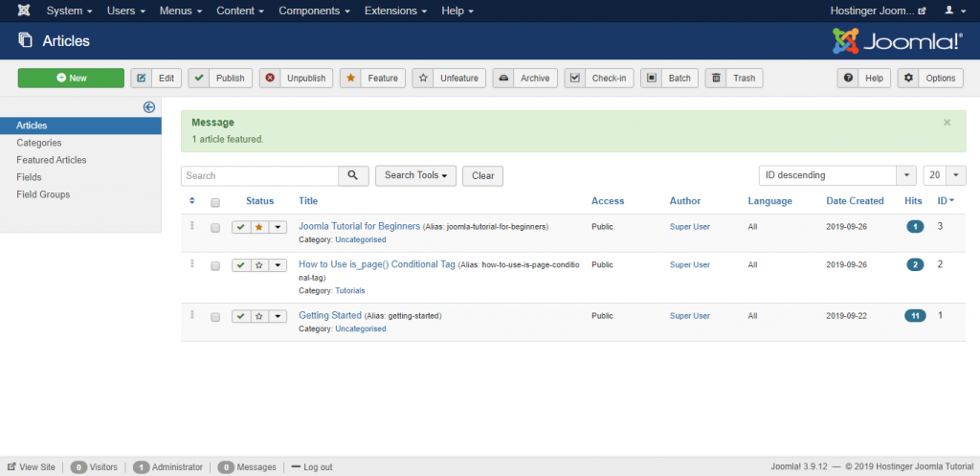Screen dimensions: 980x476
Task: Click the green New button
Action: click(71, 78)
